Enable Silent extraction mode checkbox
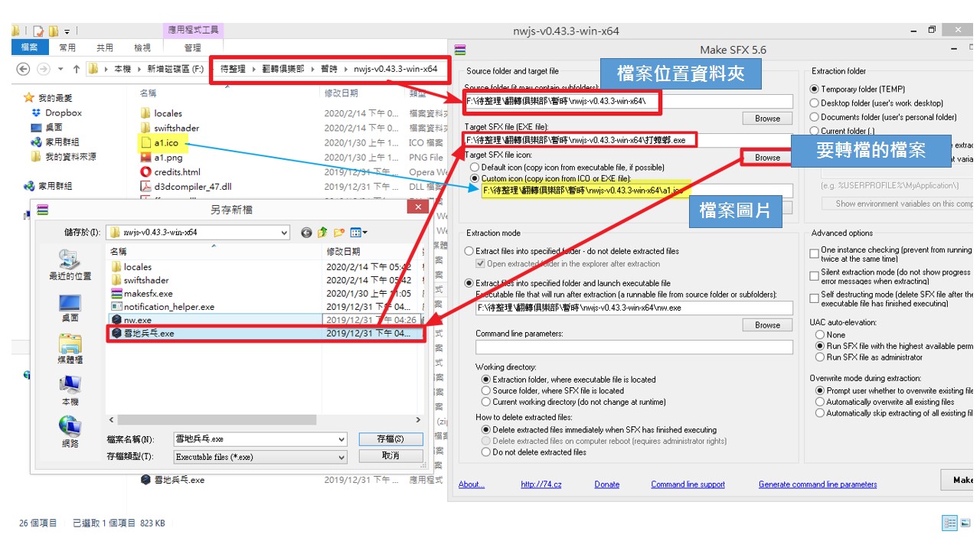980x551 pixels. click(x=815, y=275)
